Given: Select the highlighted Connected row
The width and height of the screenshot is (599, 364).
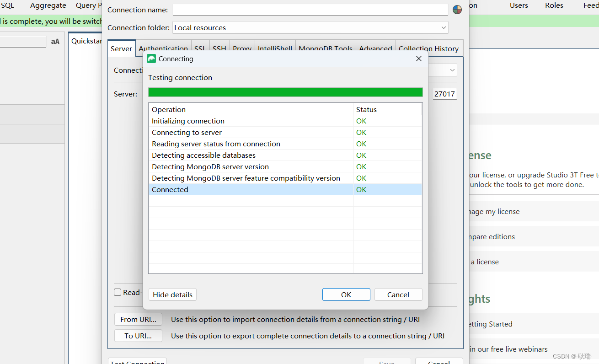Looking at the screenshot, I should [285, 189].
